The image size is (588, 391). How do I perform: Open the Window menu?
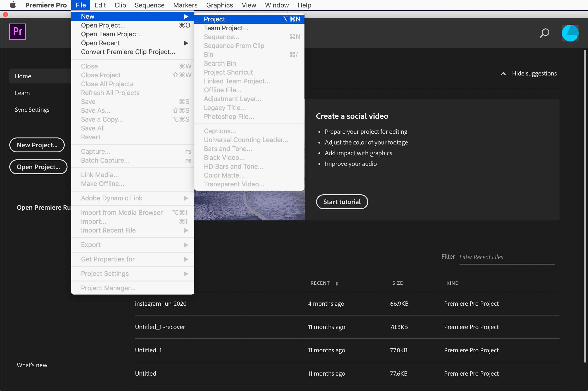pos(277,5)
